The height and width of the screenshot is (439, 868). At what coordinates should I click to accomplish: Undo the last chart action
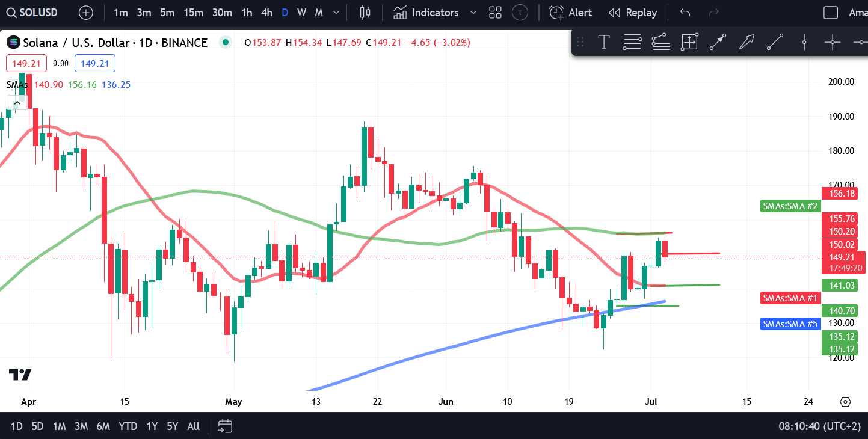685,13
